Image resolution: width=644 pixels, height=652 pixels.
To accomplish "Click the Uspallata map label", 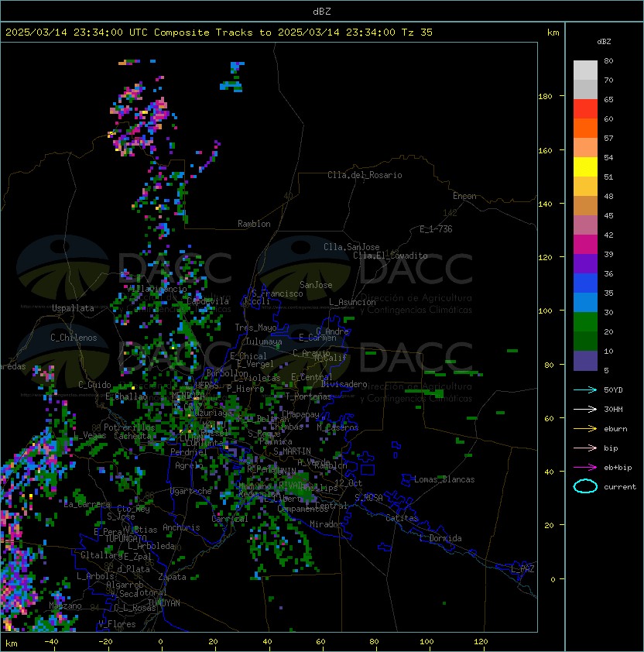I will 73,308.
